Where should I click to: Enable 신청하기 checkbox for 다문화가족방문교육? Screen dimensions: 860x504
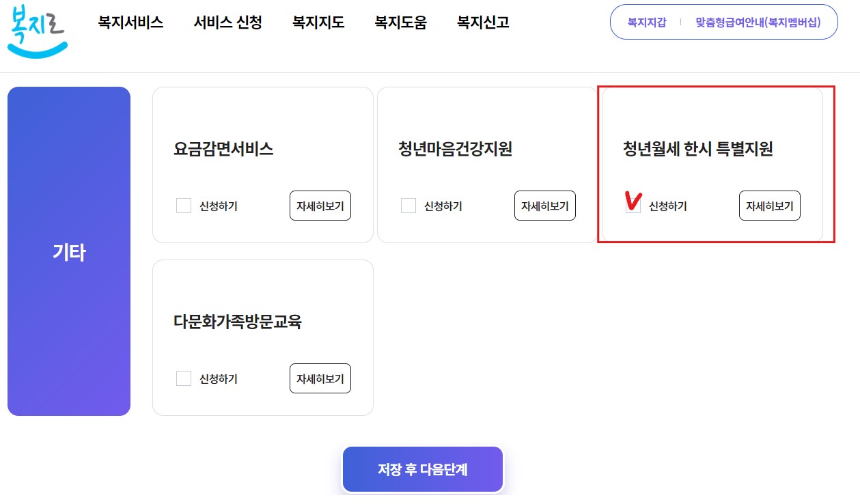click(183, 378)
